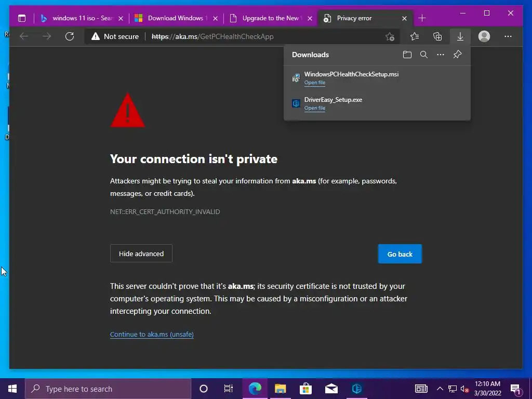Minimize the Edge window
The height and width of the screenshot is (399, 532).
point(463,13)
